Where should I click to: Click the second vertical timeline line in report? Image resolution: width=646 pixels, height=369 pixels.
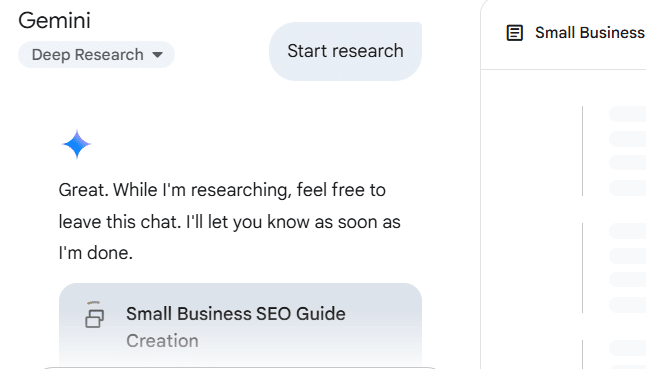pyautogui.click(x=583, y=268)
